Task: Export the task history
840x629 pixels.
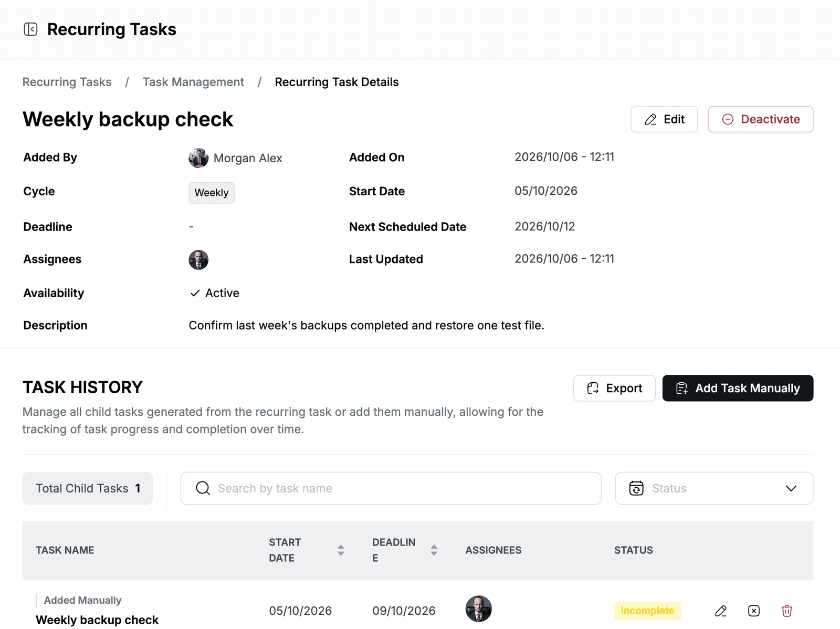Action: 614,388
